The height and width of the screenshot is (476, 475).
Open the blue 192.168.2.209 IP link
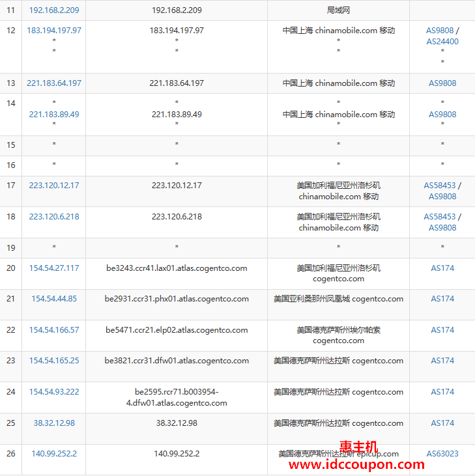click(x=54, y=10)
